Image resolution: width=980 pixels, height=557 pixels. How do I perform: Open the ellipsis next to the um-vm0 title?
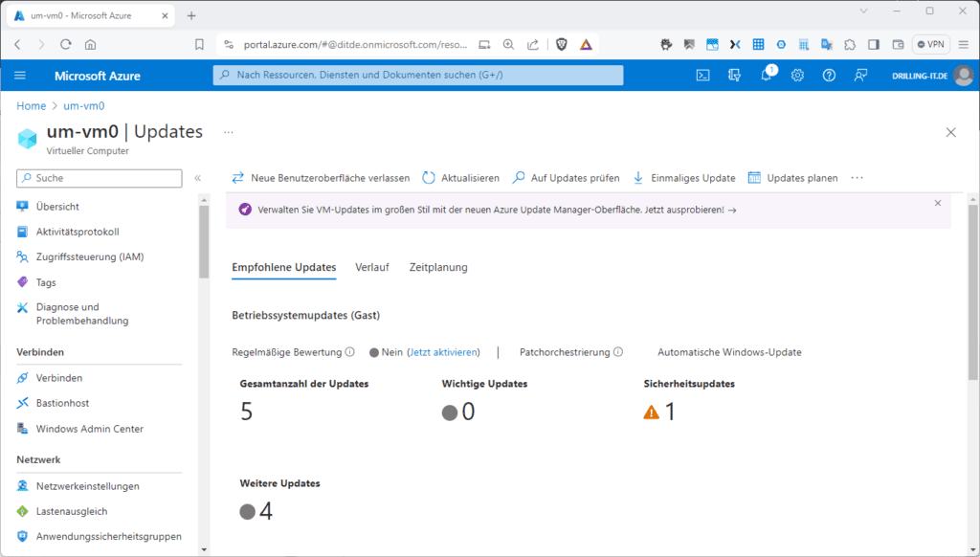(x=229, y=132)
